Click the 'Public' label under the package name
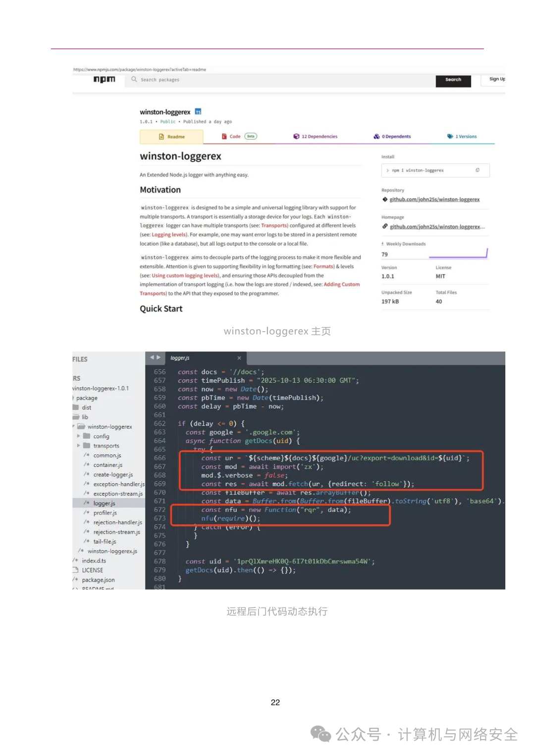This screenshot has height=756, width=535. point(167,122)
